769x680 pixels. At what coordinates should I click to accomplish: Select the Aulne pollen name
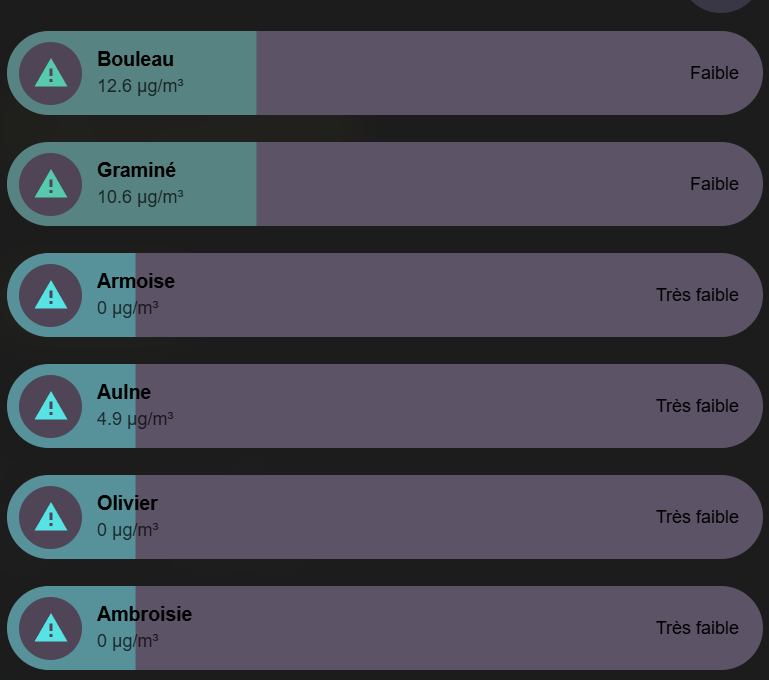124,392
